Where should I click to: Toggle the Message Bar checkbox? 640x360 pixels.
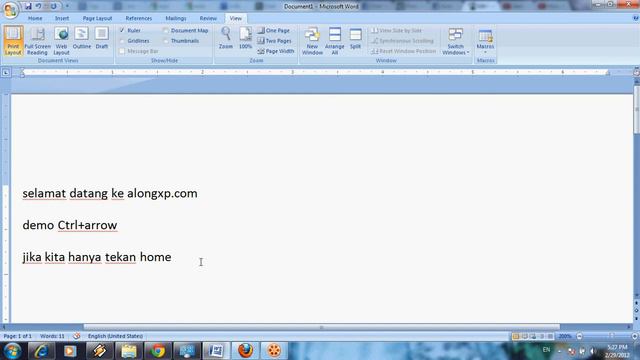122,51
